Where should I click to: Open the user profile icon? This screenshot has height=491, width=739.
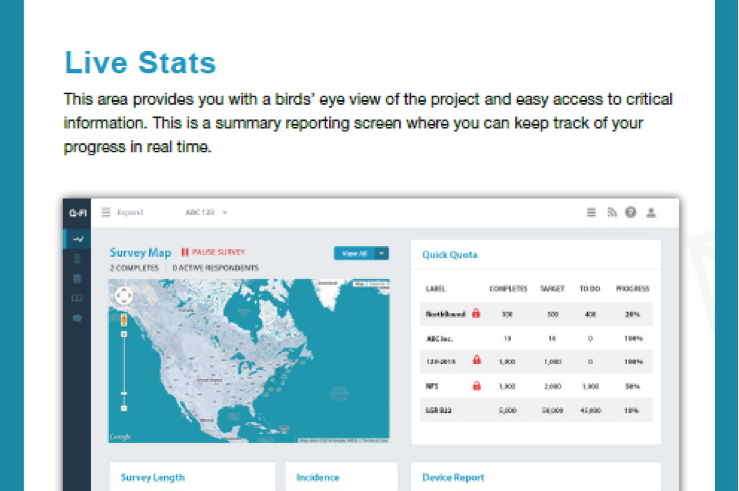651,212
